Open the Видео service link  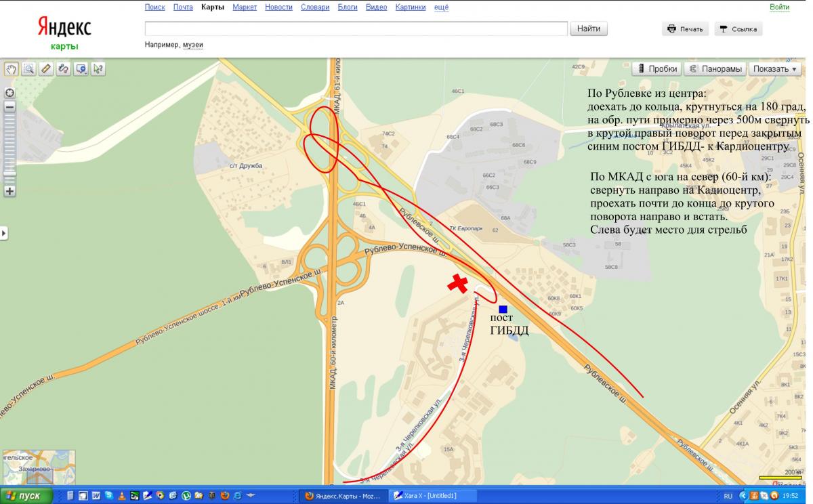click(376, 7)
